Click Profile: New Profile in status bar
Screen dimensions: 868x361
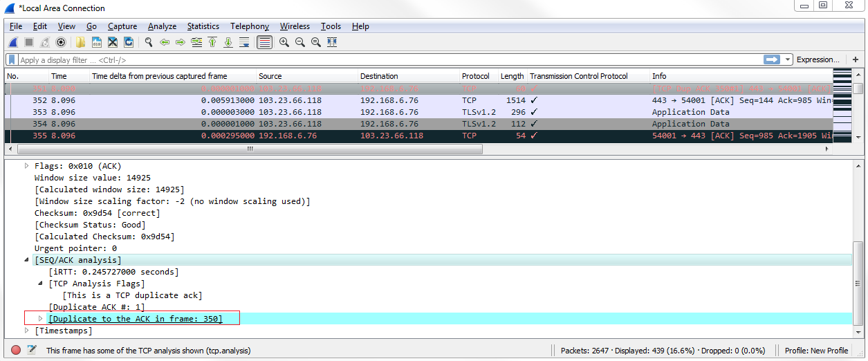[x=816, y=351]
